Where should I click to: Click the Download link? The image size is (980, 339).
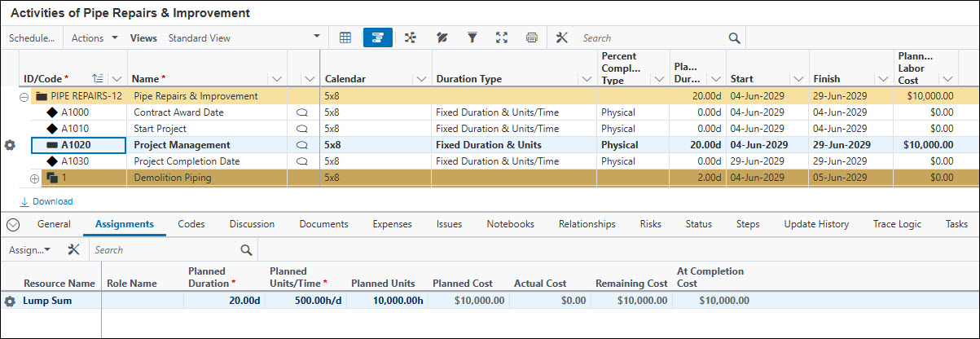click(x=46, y=201)
